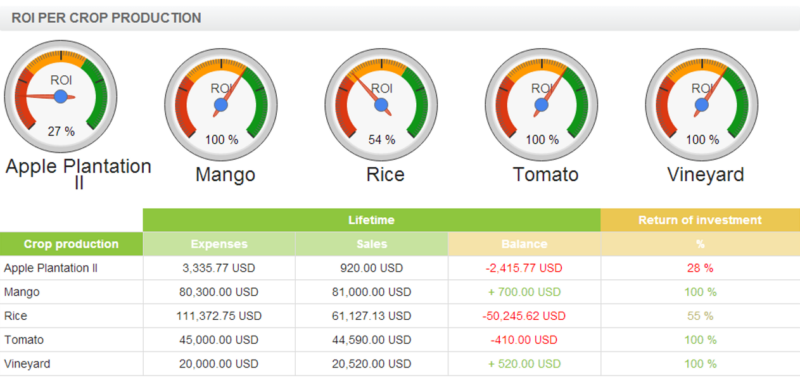Open the Apple Plantation II table row
This screenshot has width=800, height=380.
[x=400, y=268]
